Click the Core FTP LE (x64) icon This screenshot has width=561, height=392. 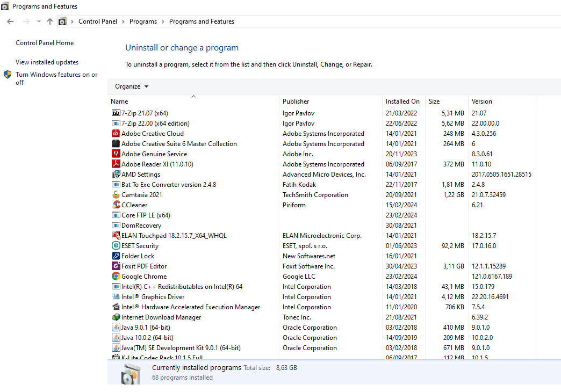pos(116,215)
